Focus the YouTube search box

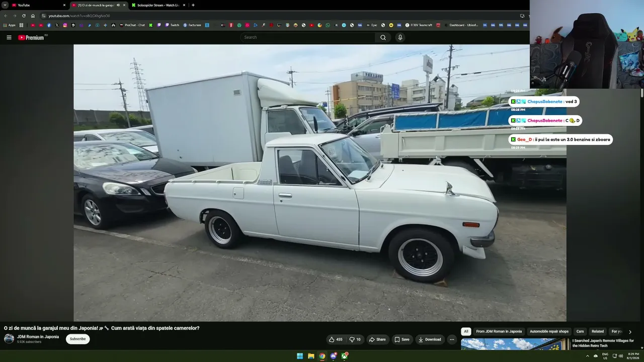pos(308,37)
